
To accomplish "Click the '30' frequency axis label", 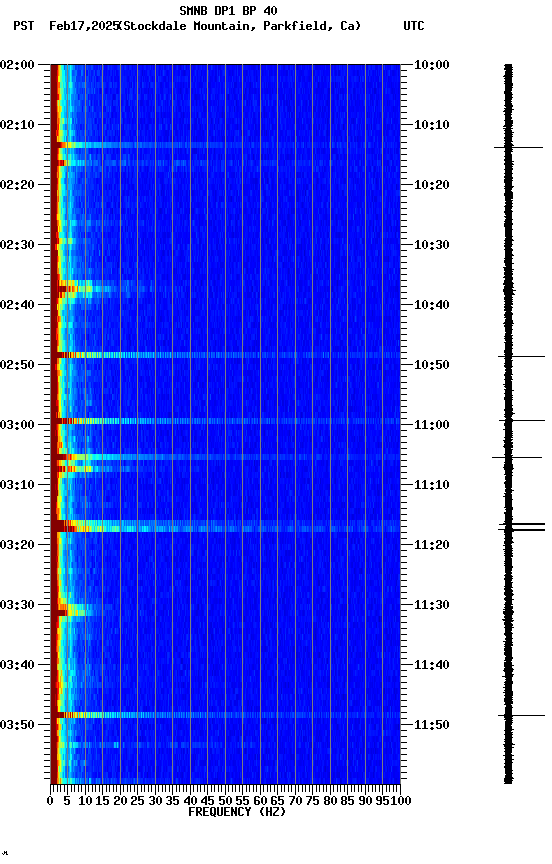I will click(x=155, y=801).
